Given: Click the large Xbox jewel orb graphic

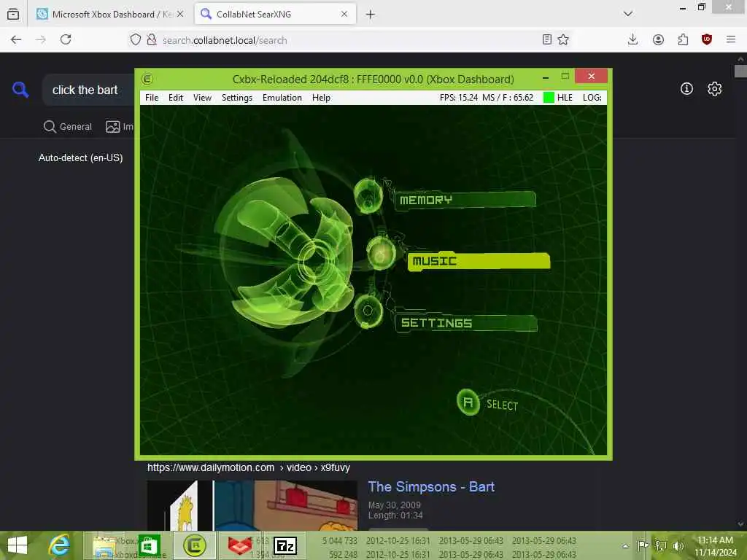Looking at the screenshot, I should (286, 253).
